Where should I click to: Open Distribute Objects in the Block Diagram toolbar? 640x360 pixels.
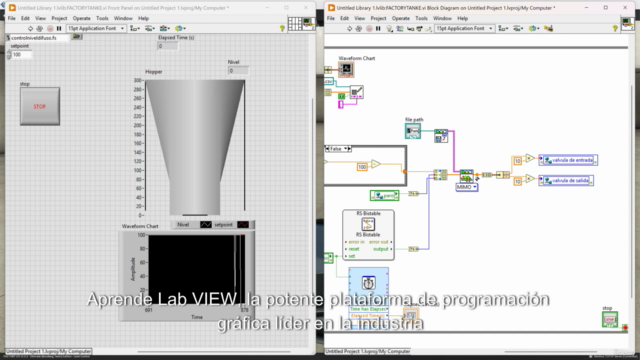[x=518, y=29]
